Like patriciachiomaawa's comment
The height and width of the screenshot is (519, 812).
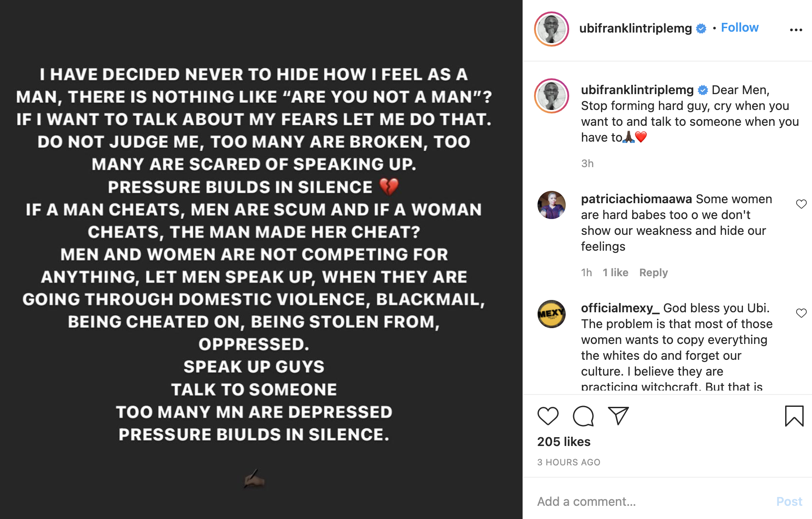tap(801, 204)
